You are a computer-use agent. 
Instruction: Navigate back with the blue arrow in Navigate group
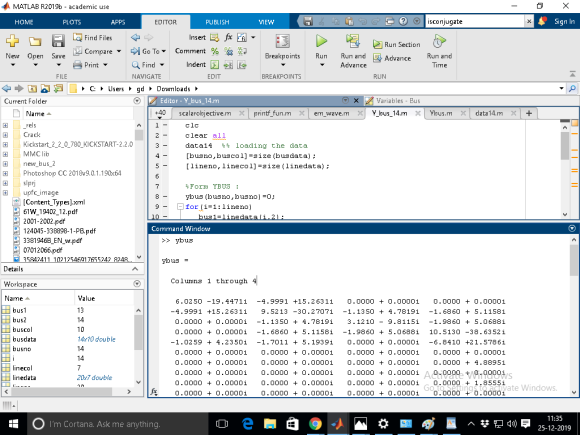[x=135, y=37]
